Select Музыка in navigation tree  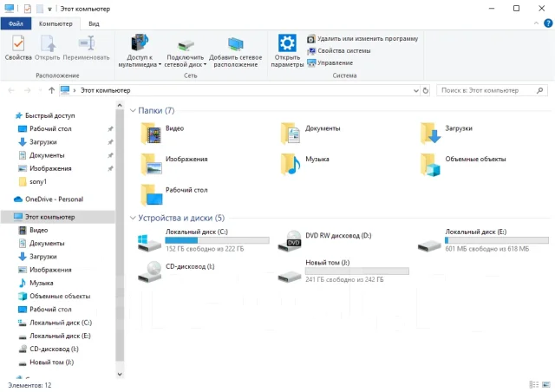(x=36, y=283)
